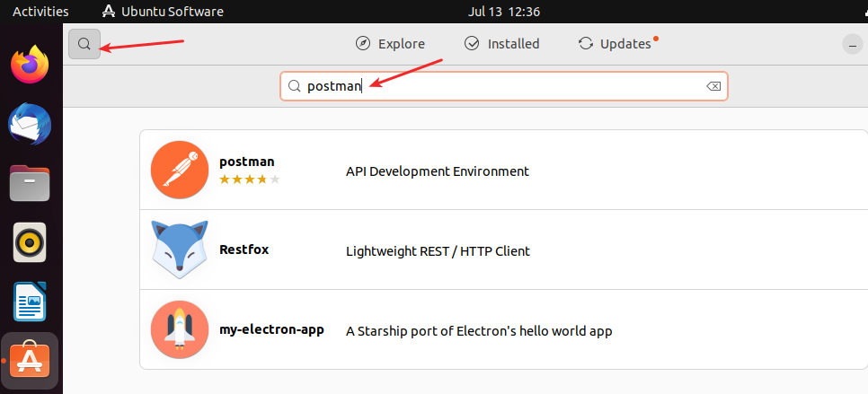Launch Firefox from the dock
This screenshot has width=868, height=394.
(x=30, y=64)
